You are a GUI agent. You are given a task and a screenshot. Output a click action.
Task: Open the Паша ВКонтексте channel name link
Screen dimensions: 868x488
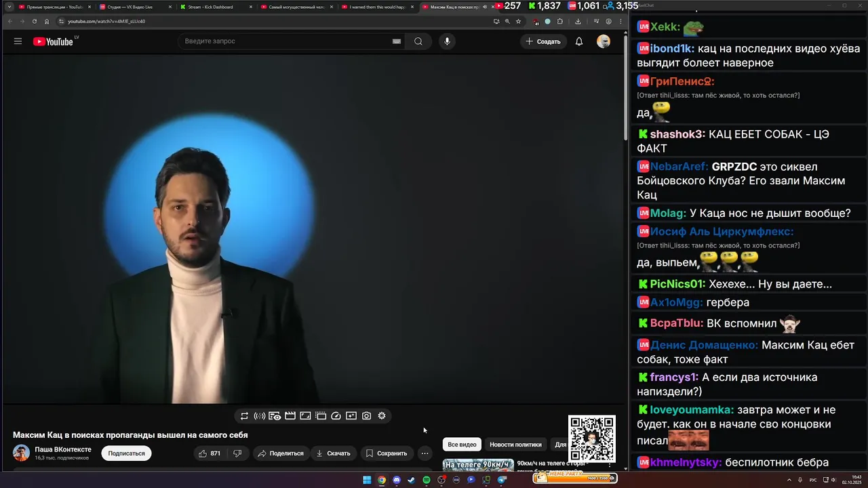[63, 449]
